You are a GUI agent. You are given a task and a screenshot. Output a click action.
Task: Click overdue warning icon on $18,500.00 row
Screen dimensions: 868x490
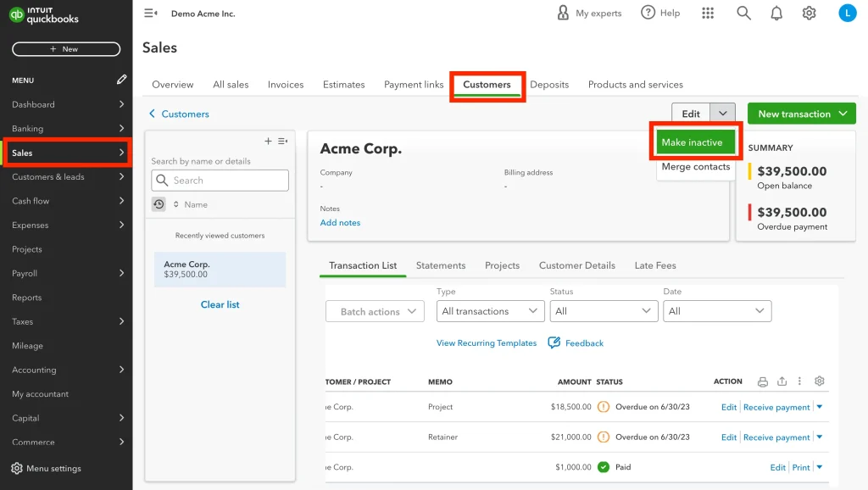click(604, 407)
